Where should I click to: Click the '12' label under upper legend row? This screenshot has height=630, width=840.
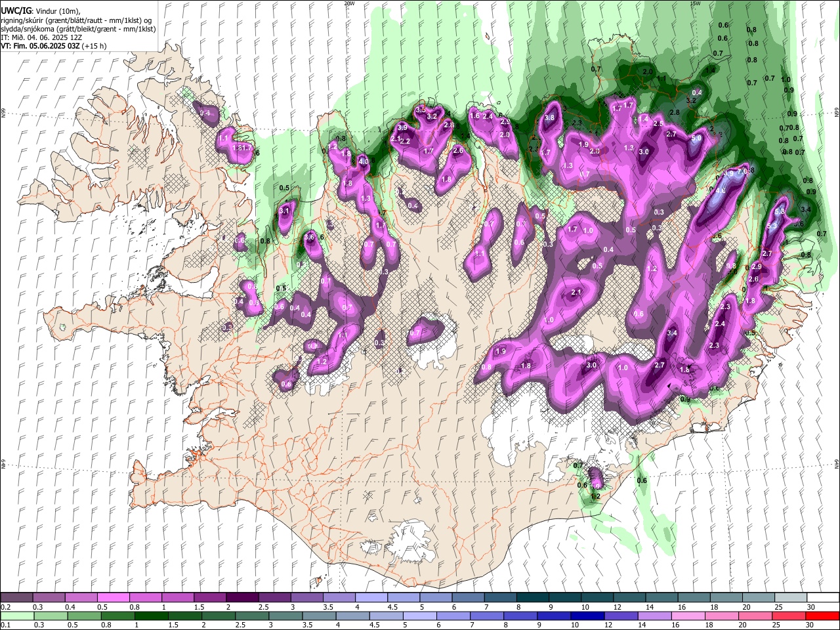pos(618,607)
